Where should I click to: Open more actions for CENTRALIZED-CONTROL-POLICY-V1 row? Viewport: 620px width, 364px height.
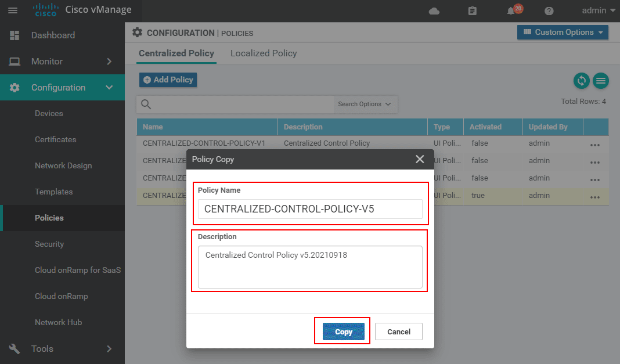point(595,145)
